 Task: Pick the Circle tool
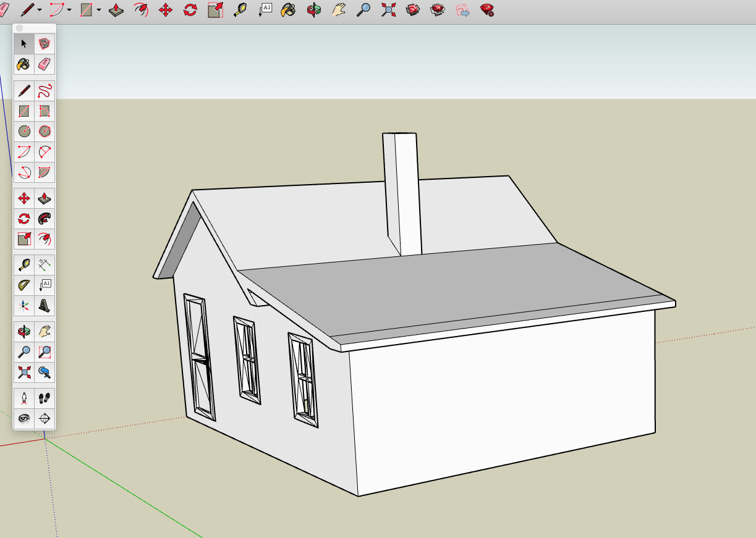pos(24,131)
